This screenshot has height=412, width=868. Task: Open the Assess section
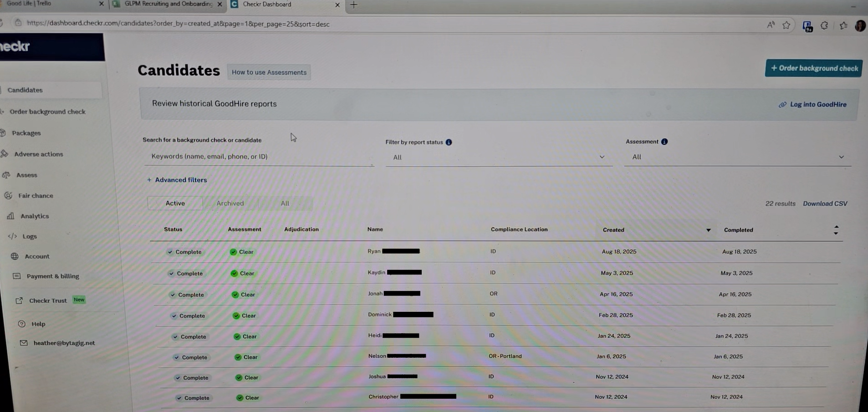(x=27, y=175)
